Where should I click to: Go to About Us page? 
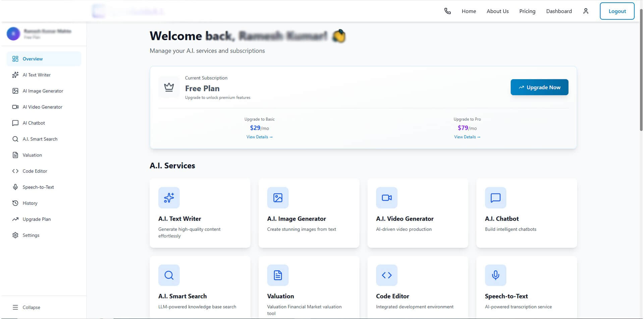497,11
